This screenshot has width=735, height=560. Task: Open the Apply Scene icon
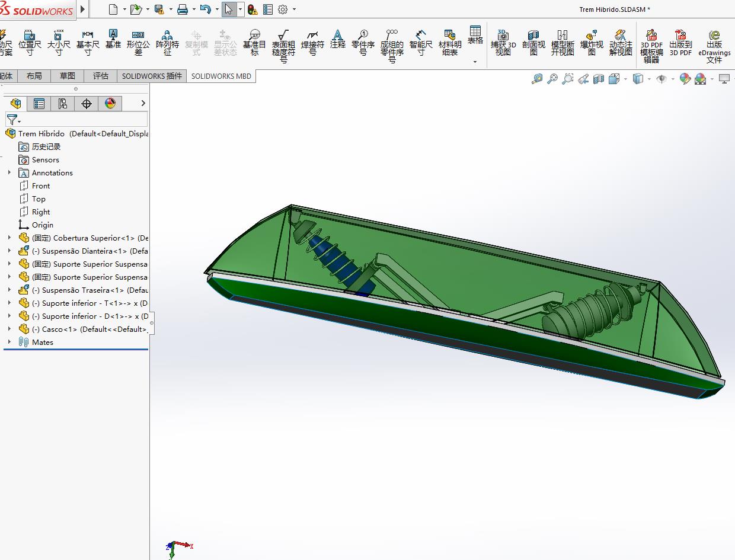701,79
